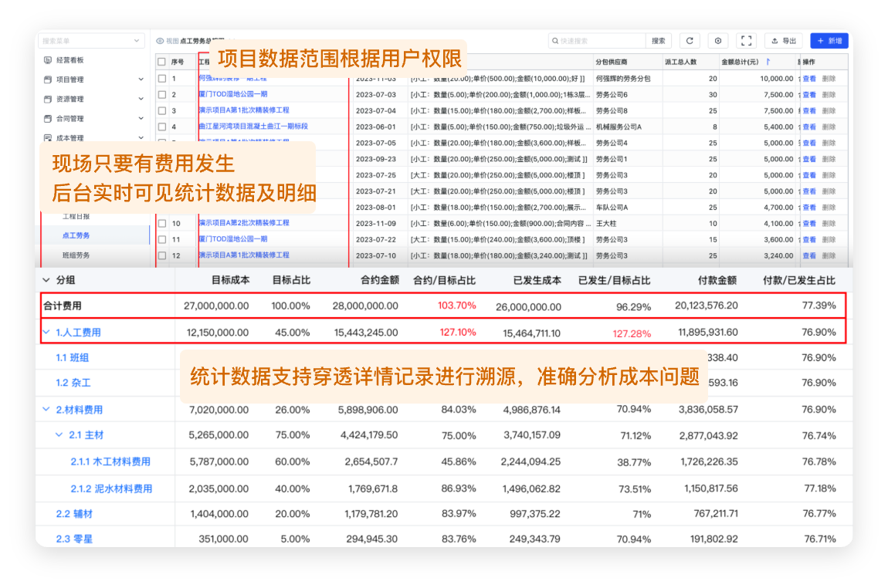Check the checkbox for row 10

(162, 224)
